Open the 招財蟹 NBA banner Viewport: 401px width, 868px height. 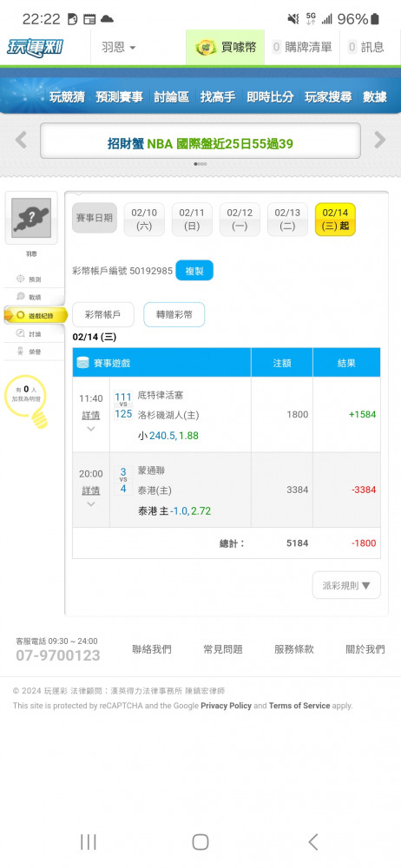point(200,141)
